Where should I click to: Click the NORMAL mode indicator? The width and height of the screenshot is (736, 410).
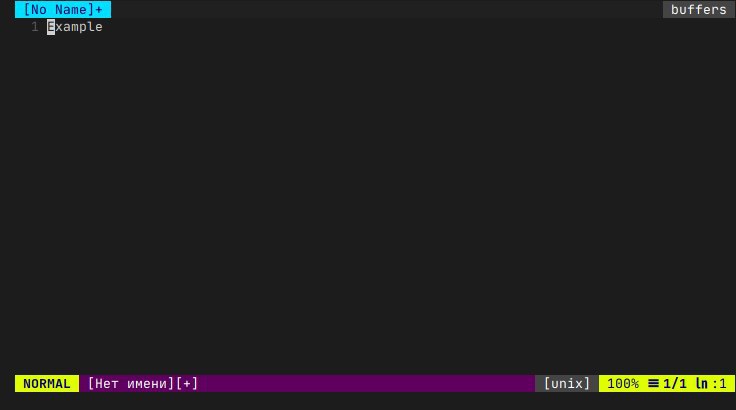point(47,383)
